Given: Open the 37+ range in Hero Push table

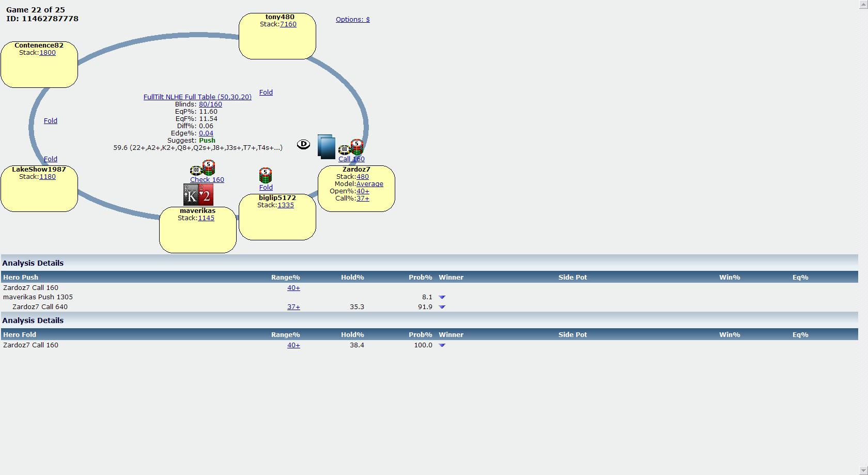Looking at the screenshot, I should (293, 307).
